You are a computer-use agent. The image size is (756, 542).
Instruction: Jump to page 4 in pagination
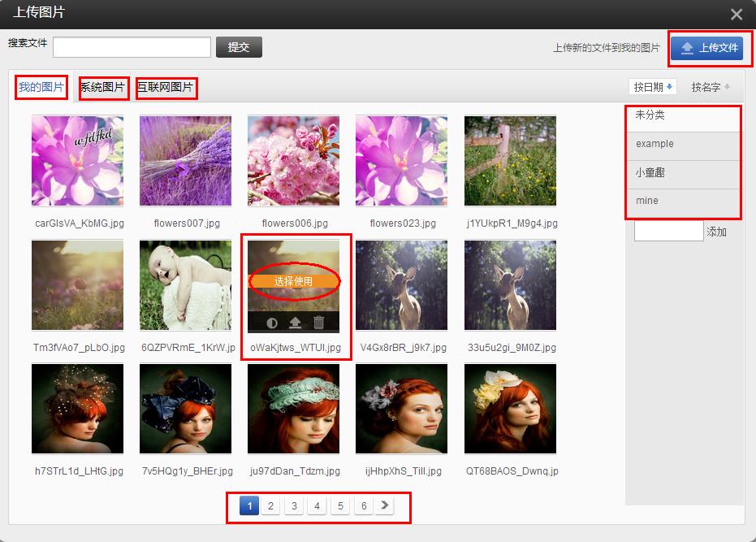[x=318, y=506]
